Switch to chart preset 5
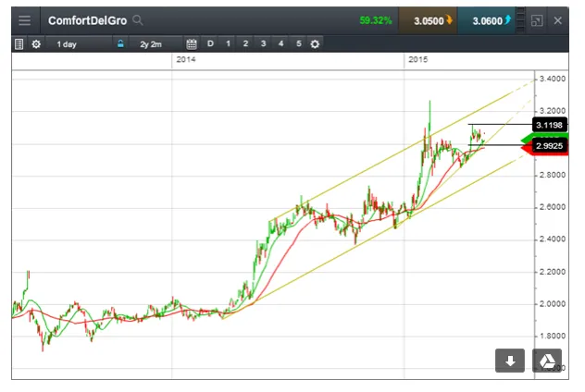This screenshot has width=585, height=392. point(298,43)
